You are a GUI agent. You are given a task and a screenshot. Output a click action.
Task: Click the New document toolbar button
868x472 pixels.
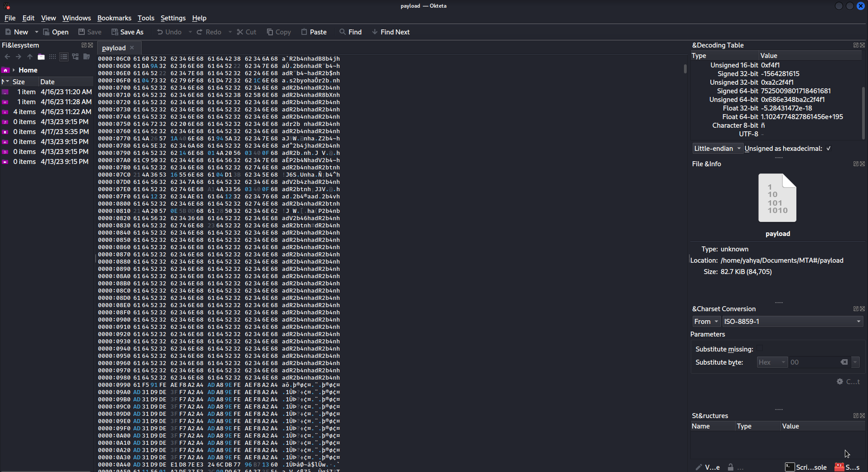point(16,32)
